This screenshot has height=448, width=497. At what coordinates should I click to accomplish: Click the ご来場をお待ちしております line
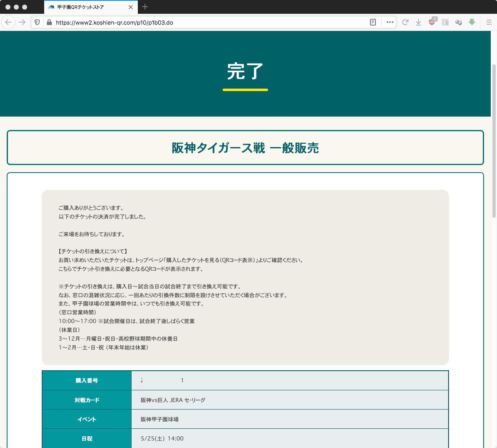click(x=92, y=234)
